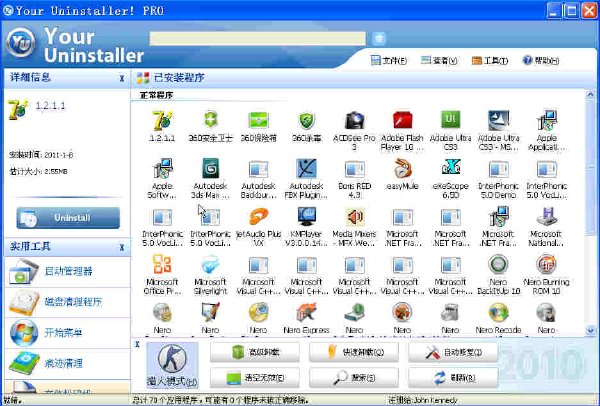This screenshot has height=406, width=600.
Task: Toggle 猎人模式 hunter mode
Action: 172,365
